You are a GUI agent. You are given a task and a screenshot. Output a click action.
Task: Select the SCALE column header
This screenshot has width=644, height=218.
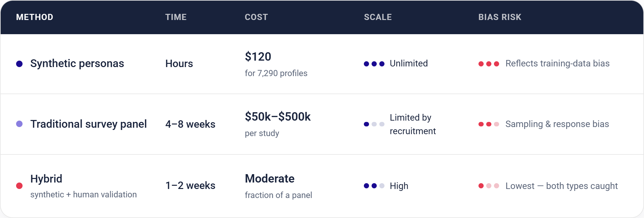378,17
